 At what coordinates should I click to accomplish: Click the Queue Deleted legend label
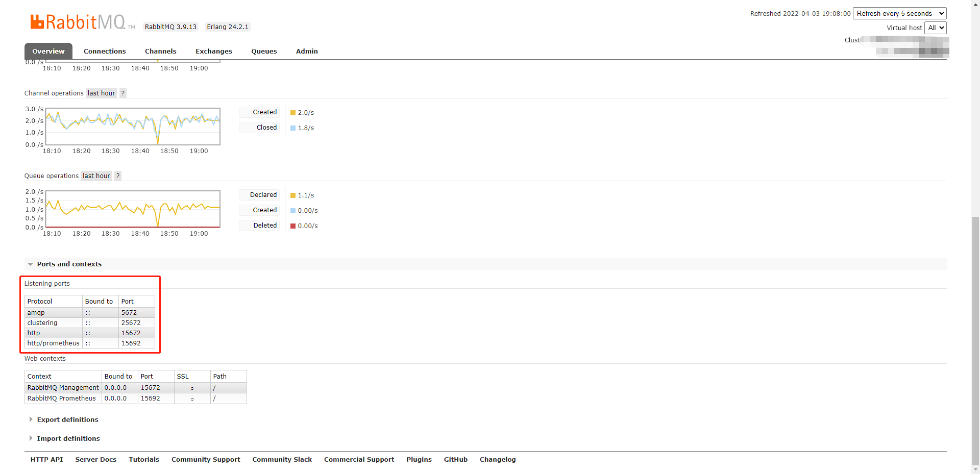click(x=259, y=226)
